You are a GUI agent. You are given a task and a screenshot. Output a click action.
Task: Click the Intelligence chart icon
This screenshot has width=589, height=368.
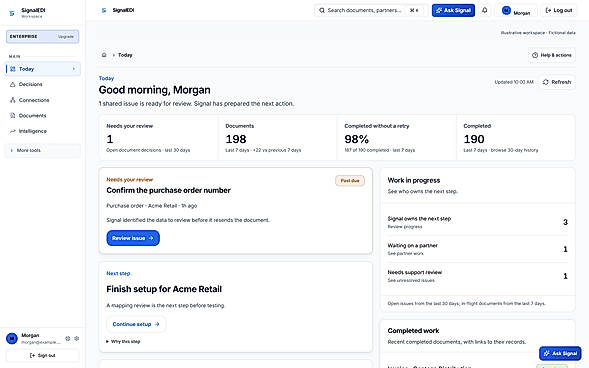click(13, 131)
